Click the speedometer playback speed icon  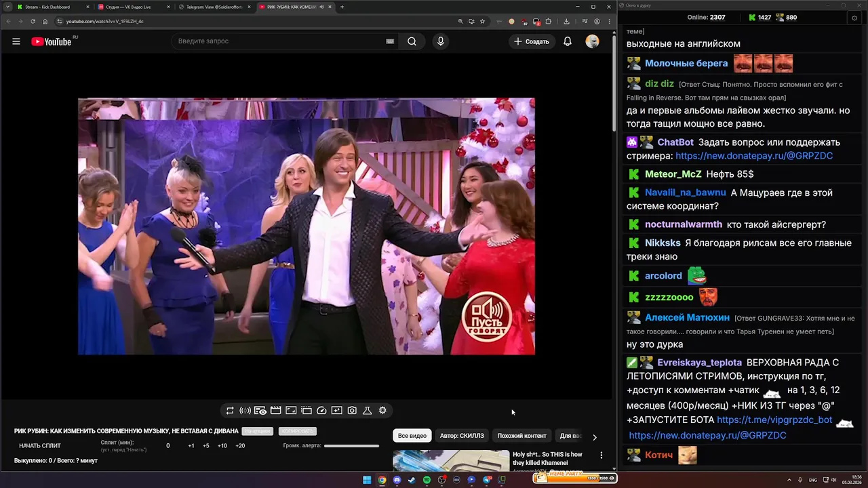coord(321,411)
